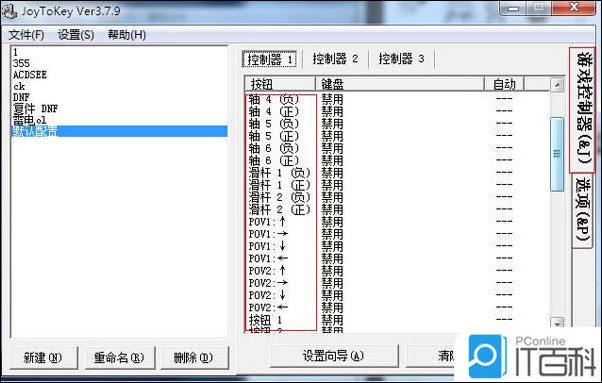This screenshot has width=602, height=383.
Task: Click the 键盘 column header
Action: [400, 84]
